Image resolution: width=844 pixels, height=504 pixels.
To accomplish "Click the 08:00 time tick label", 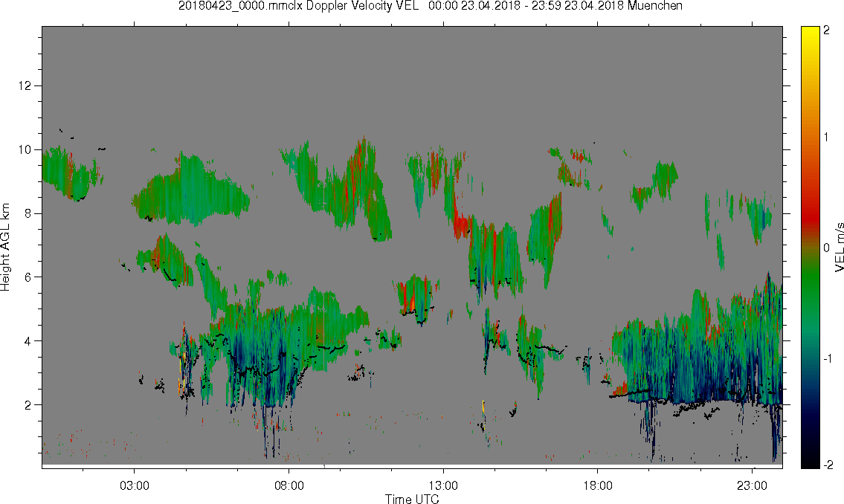I will click(x=289, y=485).
